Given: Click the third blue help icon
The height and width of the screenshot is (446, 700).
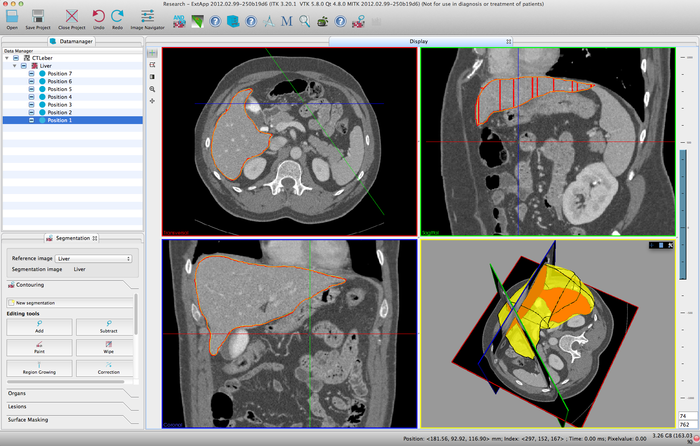Looking at the screenshot, I should pyautogui.click(x=340, y=21).
